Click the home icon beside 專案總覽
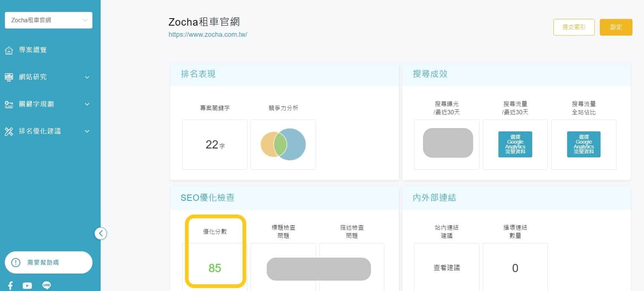Image resolution: width=644 pixels, height=291 pixels. (9, 50)
